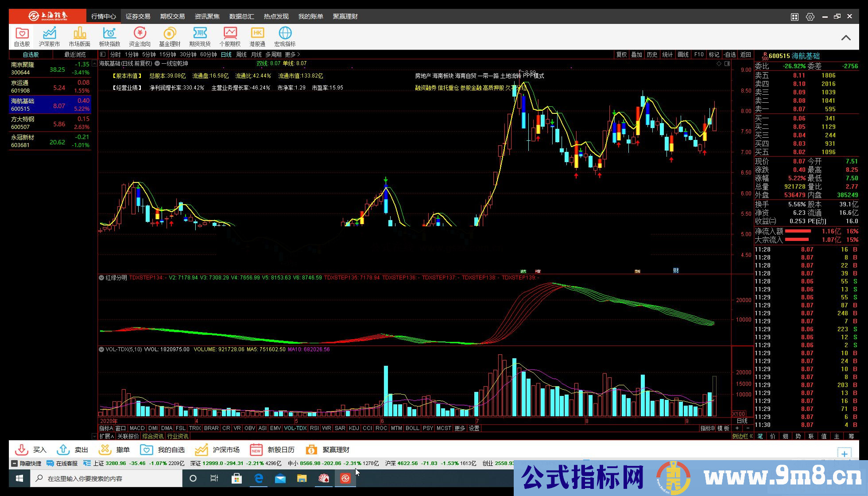Image resolution: width=868 pixels, height=496 pixels.
Task: Click the 买入 buy icon button
Action: 31,449
